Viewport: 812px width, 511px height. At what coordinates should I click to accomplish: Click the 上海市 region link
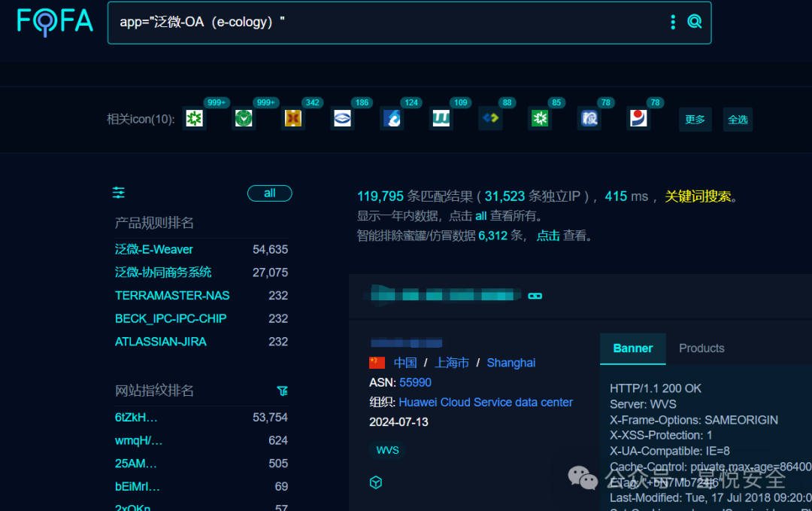click(452, 363)
